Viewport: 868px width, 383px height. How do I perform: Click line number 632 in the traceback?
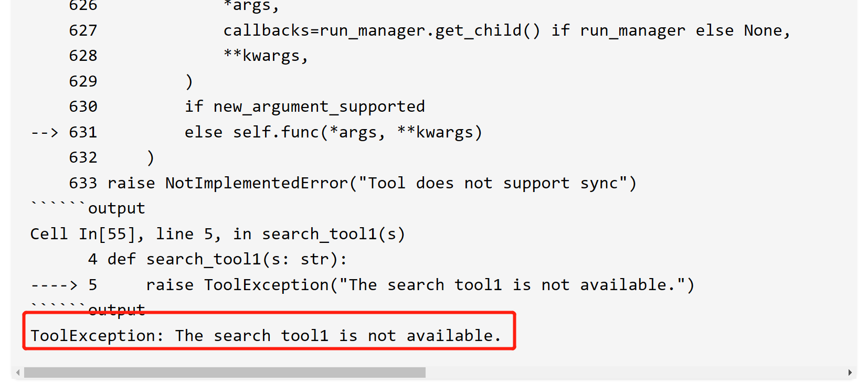[x=83, y=157]
